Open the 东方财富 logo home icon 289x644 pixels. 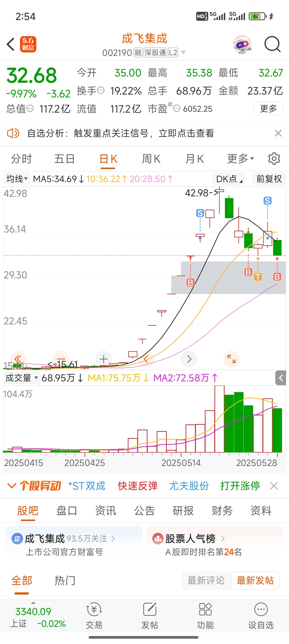tap(28, 44)
